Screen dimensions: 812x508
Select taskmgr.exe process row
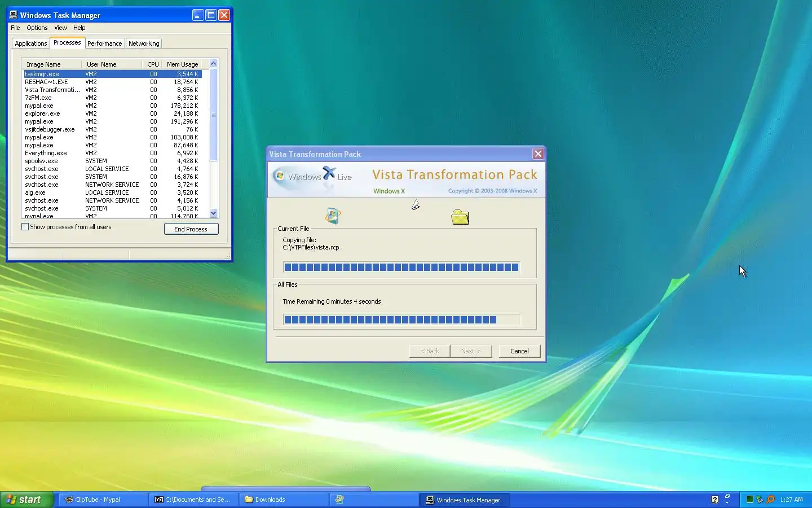click(112, 74)
